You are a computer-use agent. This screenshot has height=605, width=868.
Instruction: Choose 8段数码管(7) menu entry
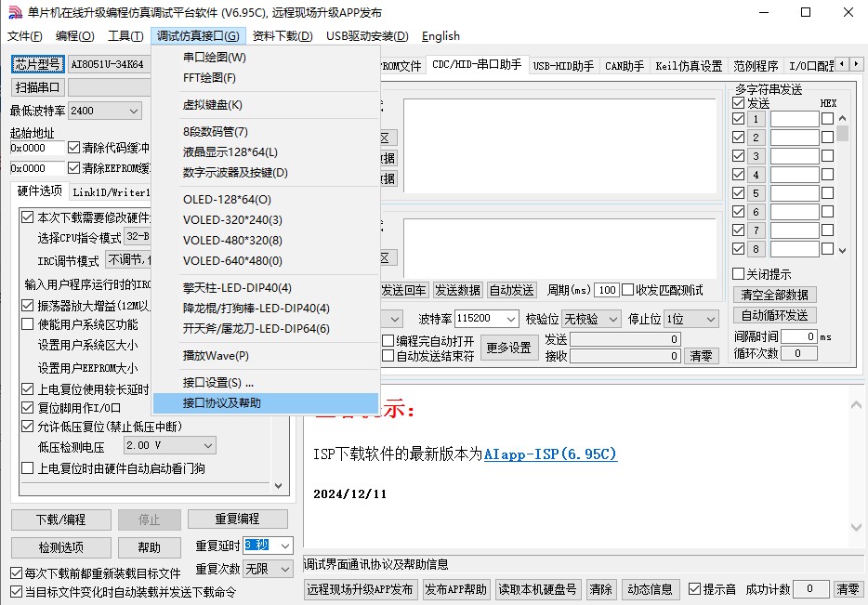click(266, 132)
